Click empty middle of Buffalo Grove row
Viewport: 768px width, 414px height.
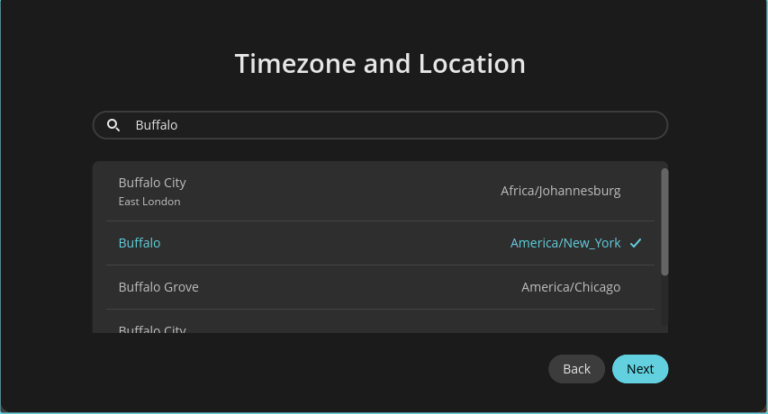[x=360, y=287]
